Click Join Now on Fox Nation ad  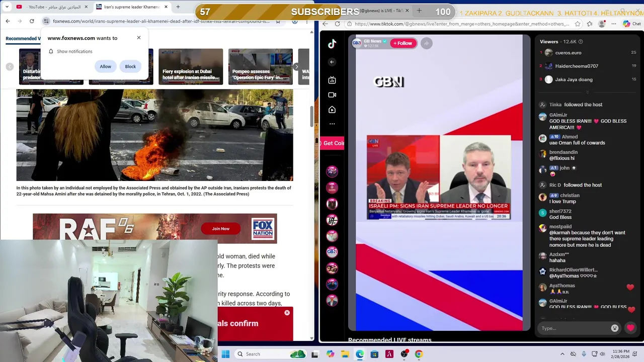pyautogui.click(x=220, y=229)
